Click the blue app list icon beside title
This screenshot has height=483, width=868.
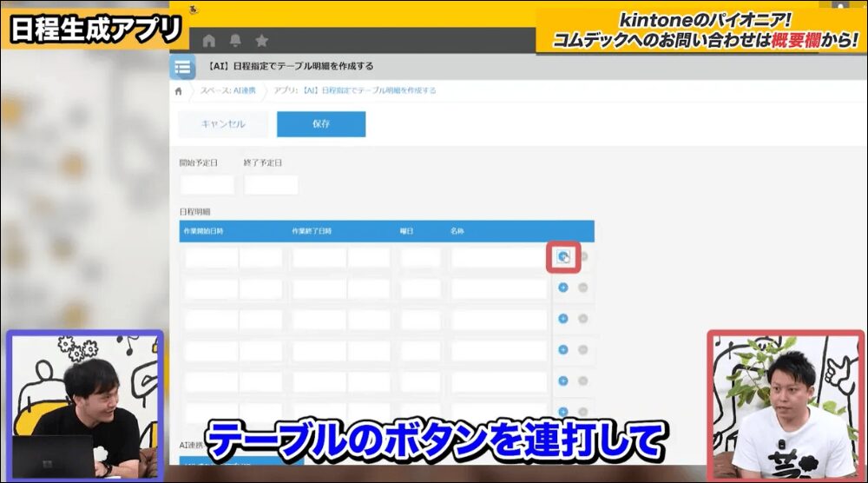click(x=182, y=68)
